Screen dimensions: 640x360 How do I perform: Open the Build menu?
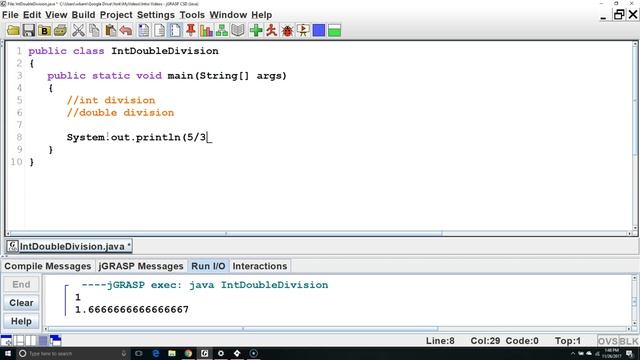click(x=83, y=15)
